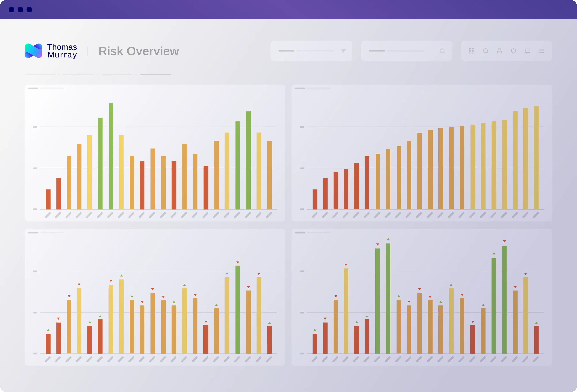Expand the header dropdown arrow

[343, 51]
